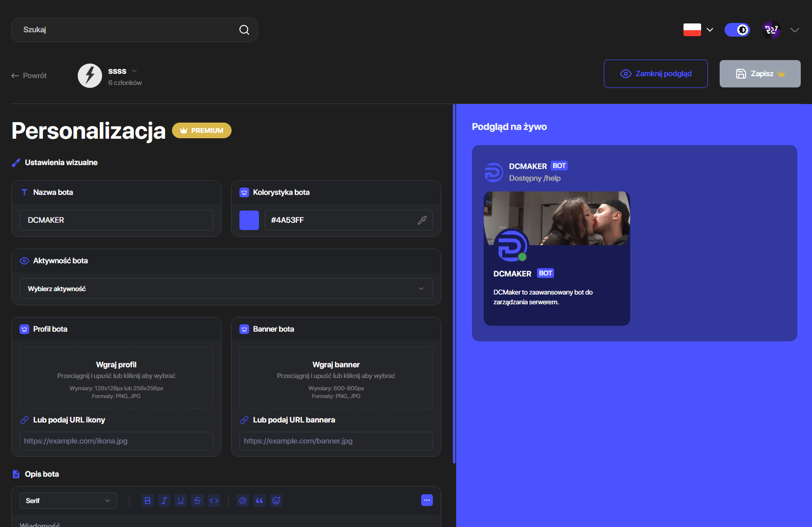The image size is (812, 527).
Task: Toggle strikethrough formatting in editor
Action: tap(197, 501)
